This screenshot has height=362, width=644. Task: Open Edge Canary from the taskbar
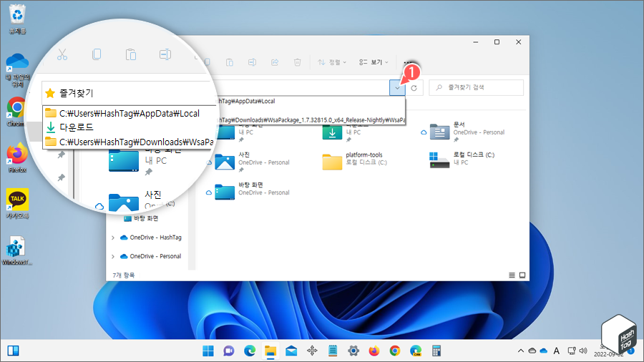pyautogui.click(x=416, y=351)
